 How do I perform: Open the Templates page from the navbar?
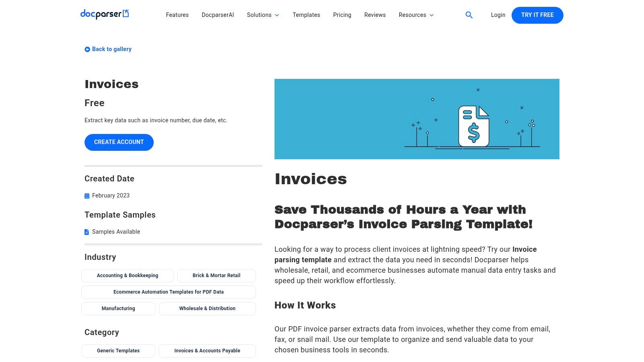click(306, 15)
